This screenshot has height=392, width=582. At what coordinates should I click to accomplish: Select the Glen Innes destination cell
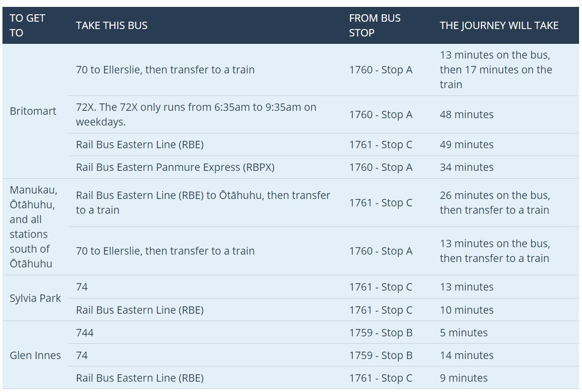pyautogui.click(x=35, y=355)
